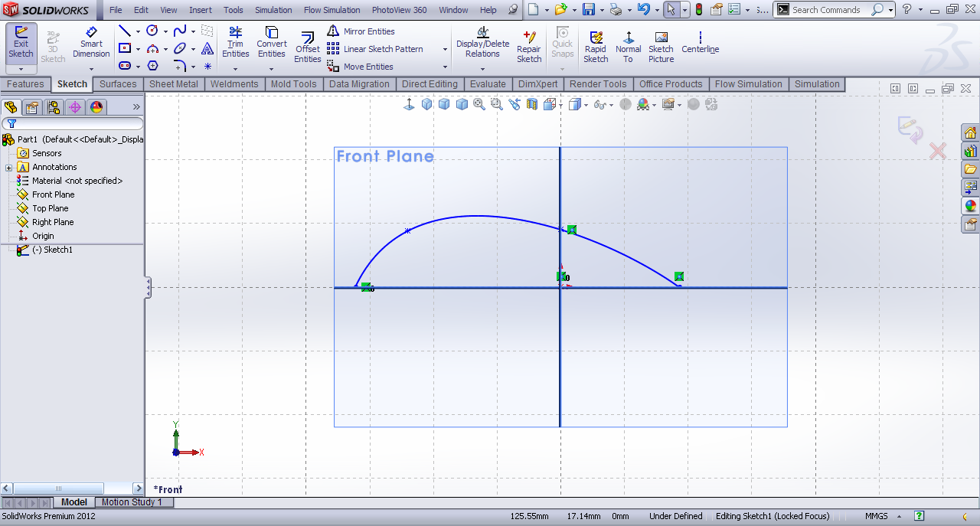Expand the Smart Dimension dropdown arrow
Image resolution: width=980 pixels, height=526 pixels.
[x=91, y=69]
